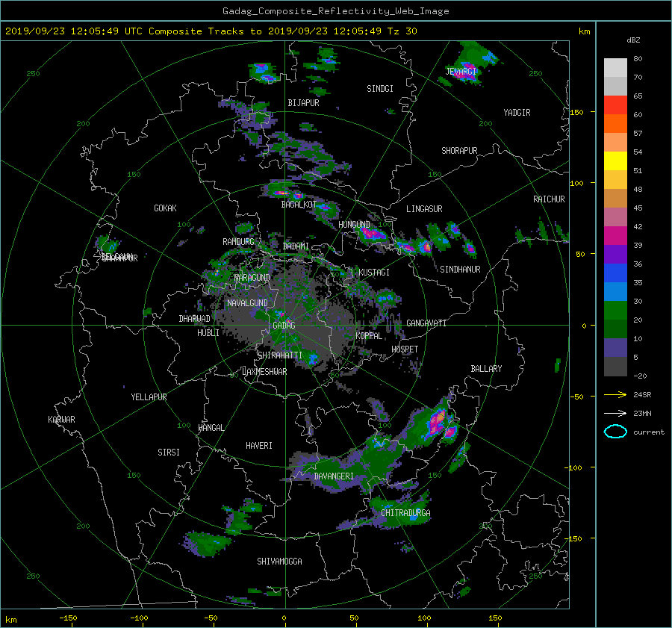Click the GOKAK town label
The height and width of the screenshot is (628, 672).
(166, 208)
